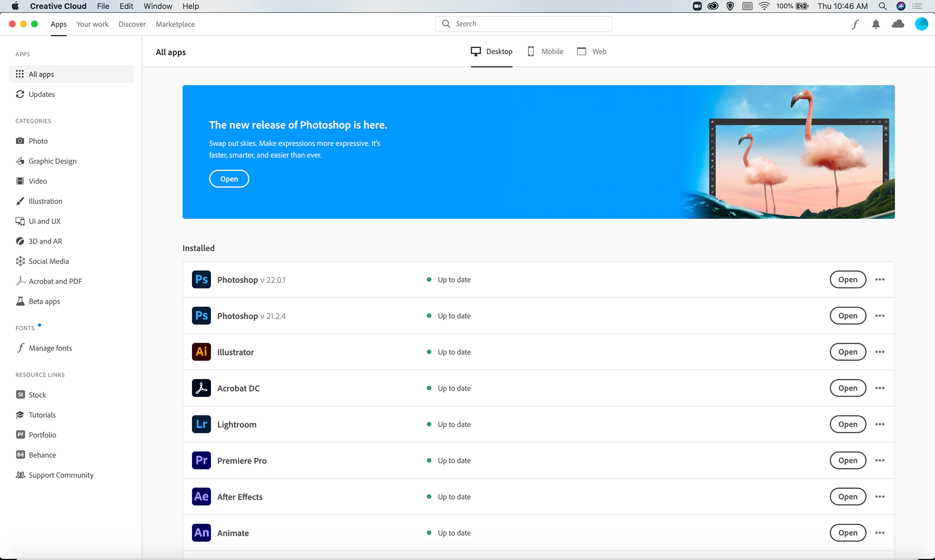Open the Tutorials resource link
The width and height of the screenshot is (935, 560).
click(x=71, y=414)
